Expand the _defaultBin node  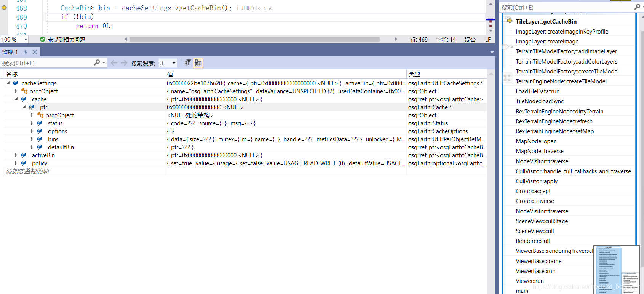click(x=32, y=147)
